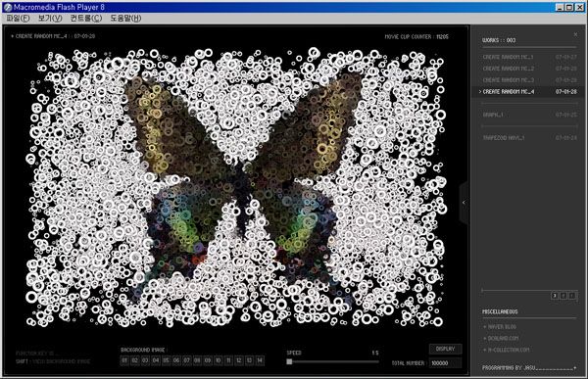Click the first page button under the works list
Screen dimensions: 588x379
click(555, 296)
